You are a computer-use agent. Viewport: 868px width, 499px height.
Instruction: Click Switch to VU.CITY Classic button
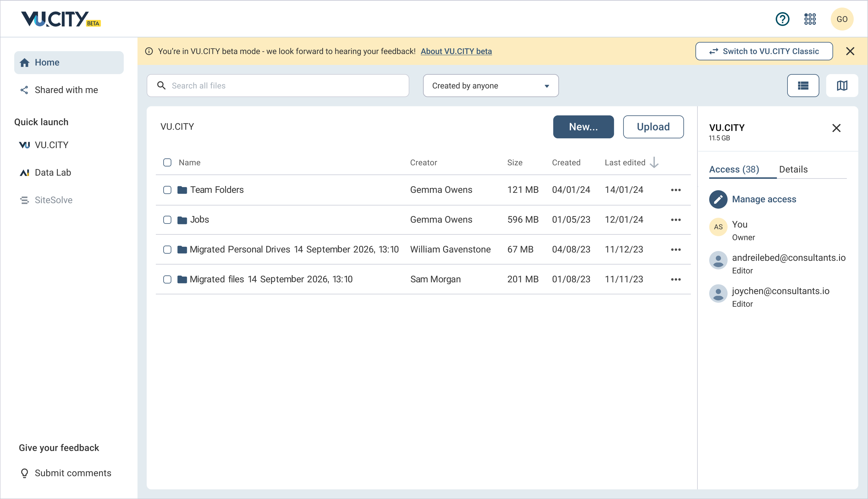[x=764, y=51]
